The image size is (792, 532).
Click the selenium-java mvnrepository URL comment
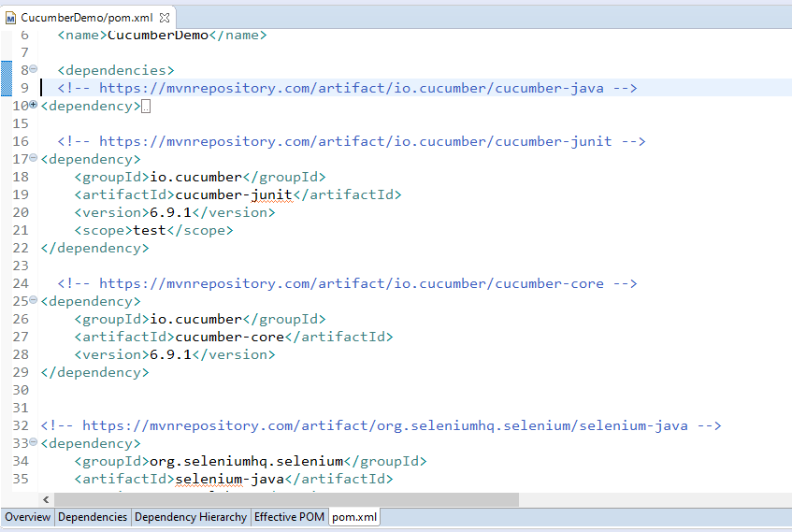(381, 425)
